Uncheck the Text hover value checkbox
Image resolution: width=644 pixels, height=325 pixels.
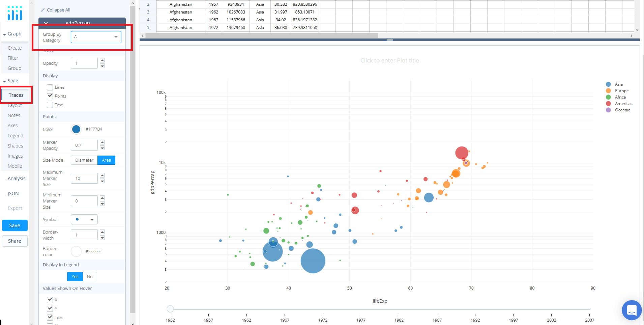tap(50, 317)
